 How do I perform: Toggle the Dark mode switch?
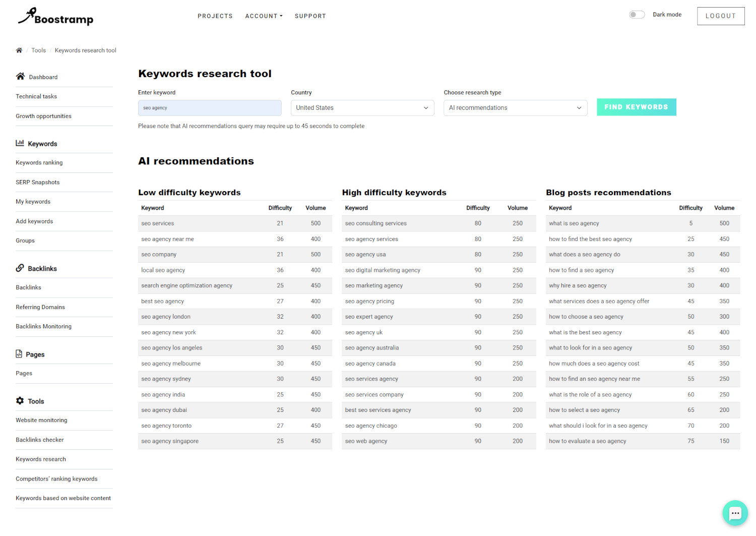click(x=637, y=15)
